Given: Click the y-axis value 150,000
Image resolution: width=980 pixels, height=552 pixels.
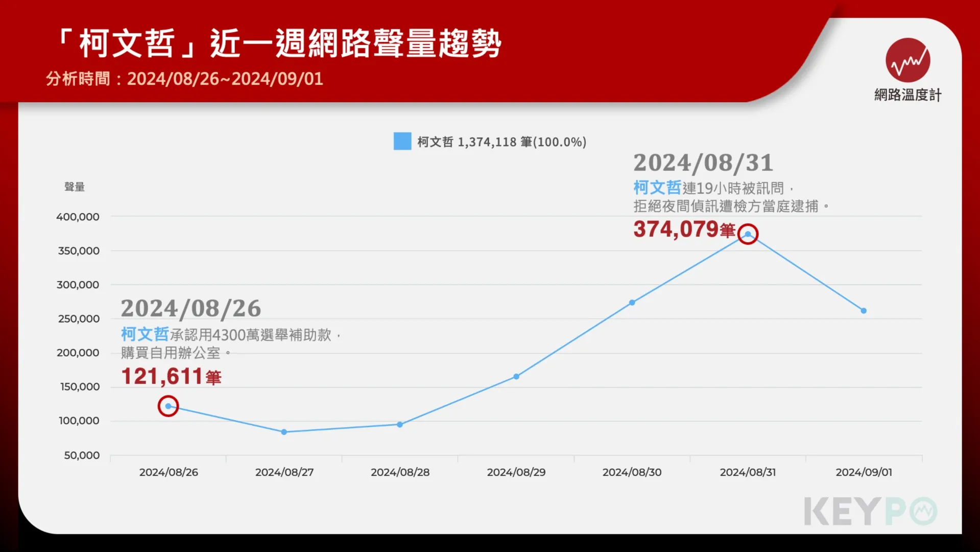Looking at the screenshot, I should tap(80, 387).
